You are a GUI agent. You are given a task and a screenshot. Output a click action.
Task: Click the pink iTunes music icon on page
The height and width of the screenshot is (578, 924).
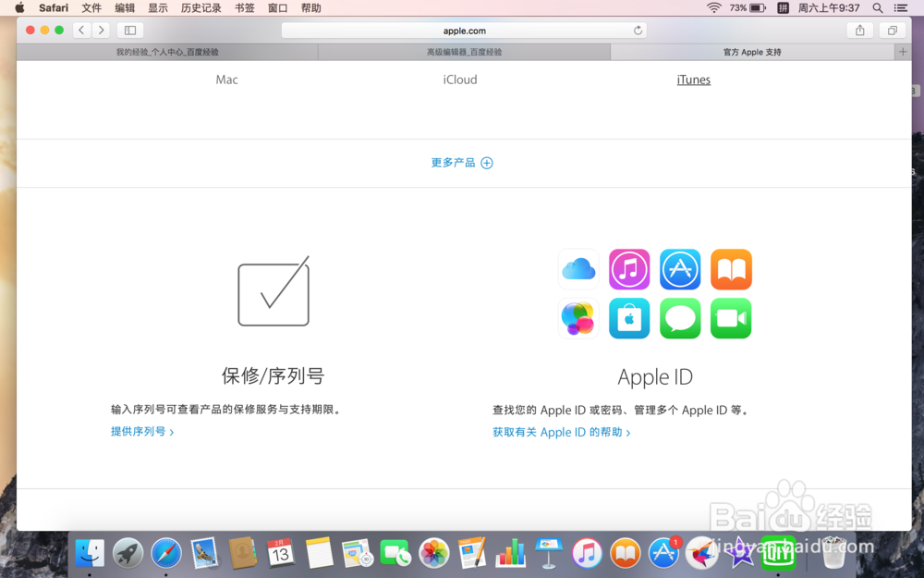[629, 269]
